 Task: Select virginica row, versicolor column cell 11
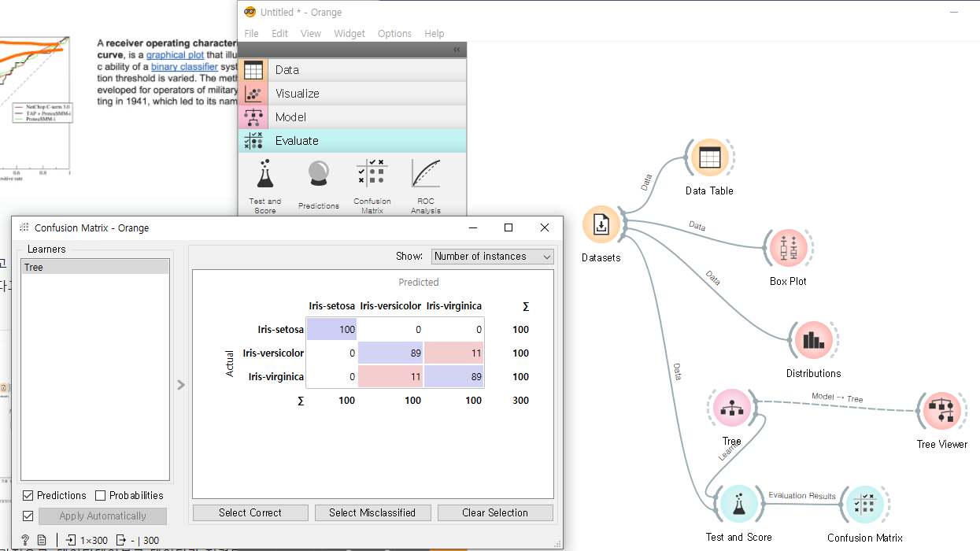[x=390, y=377]
